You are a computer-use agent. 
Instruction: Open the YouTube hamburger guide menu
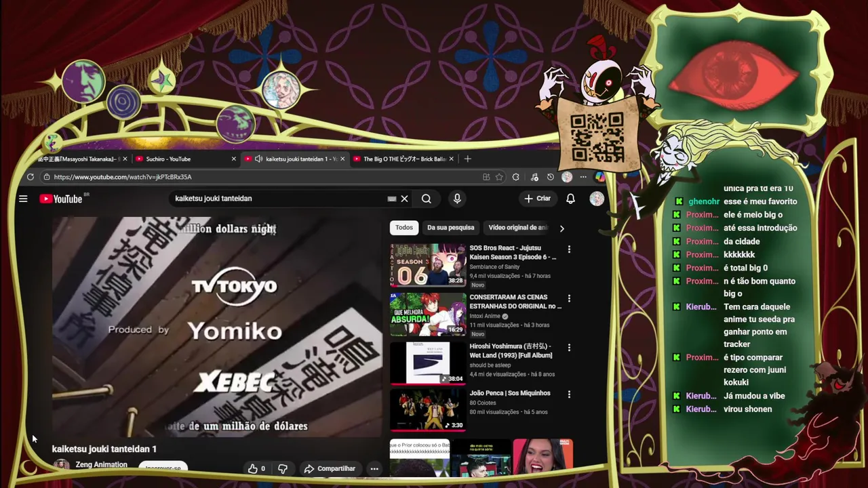click(23, 199)
